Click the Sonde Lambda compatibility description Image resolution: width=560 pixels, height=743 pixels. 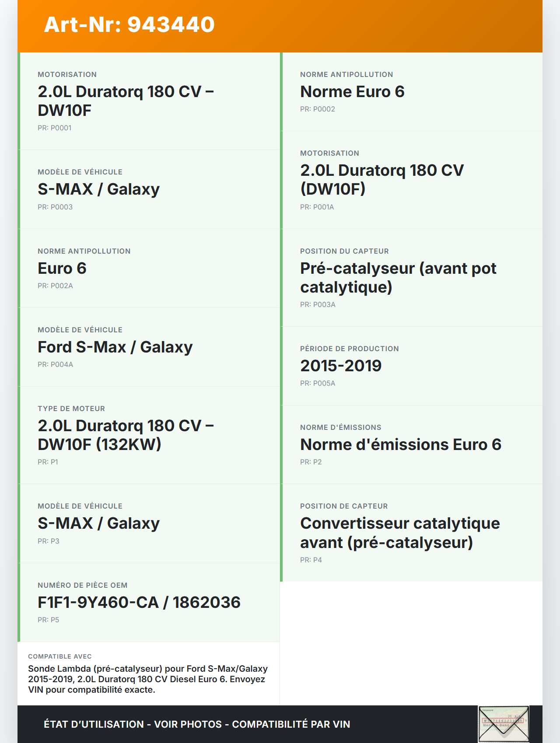tap(148, 679)
